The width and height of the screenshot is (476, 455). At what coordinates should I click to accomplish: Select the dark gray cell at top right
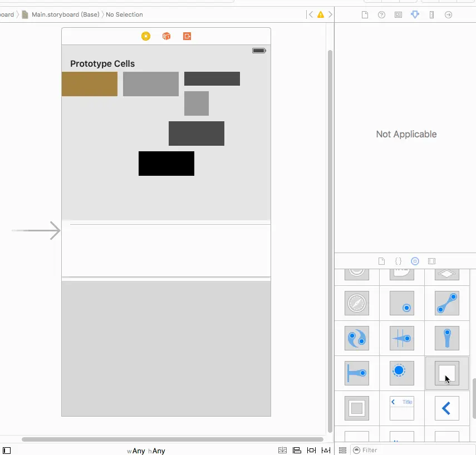point(212,79)
